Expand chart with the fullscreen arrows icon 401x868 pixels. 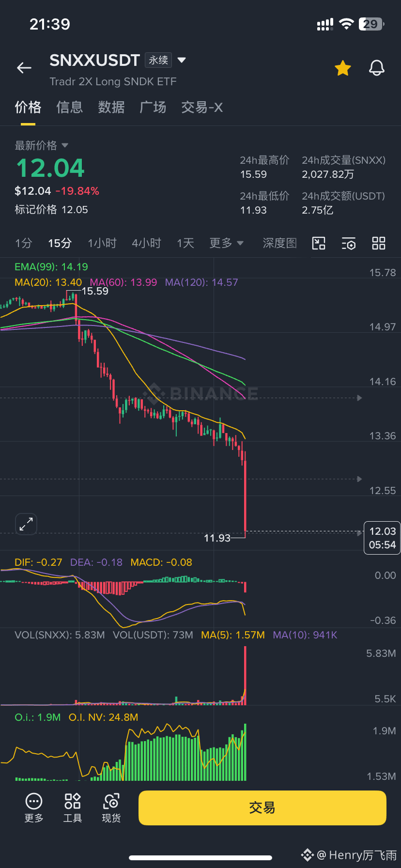coord(26,524)
